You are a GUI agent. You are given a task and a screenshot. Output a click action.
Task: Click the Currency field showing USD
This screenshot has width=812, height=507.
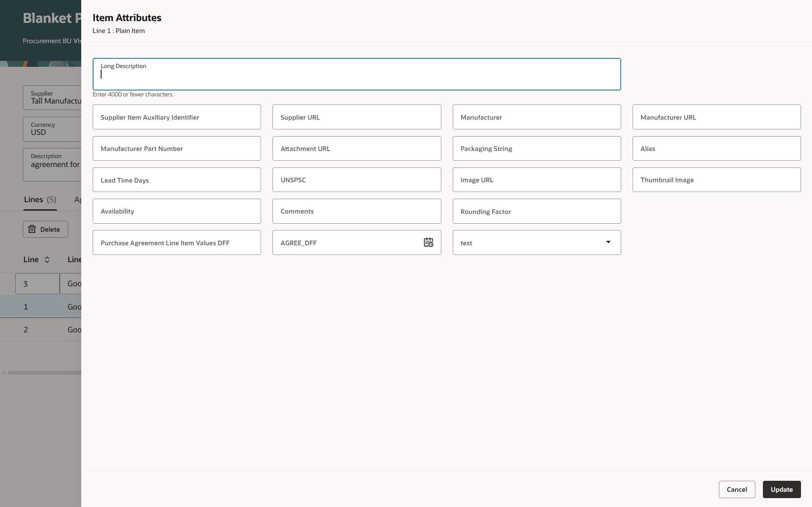pos(52,129)
